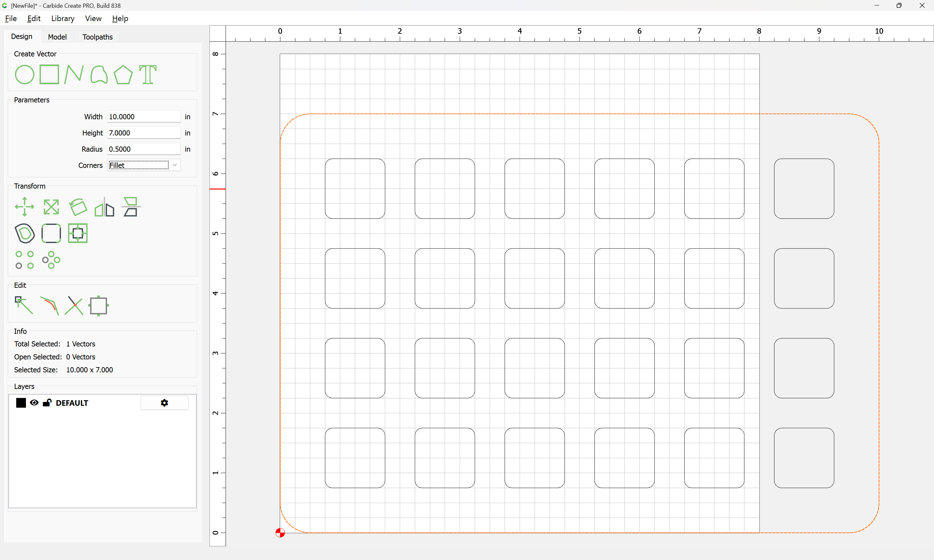Viewport: 934px width, 560px height.
Task: Select the DEFAULT layer row
Action: click(102, 403)
